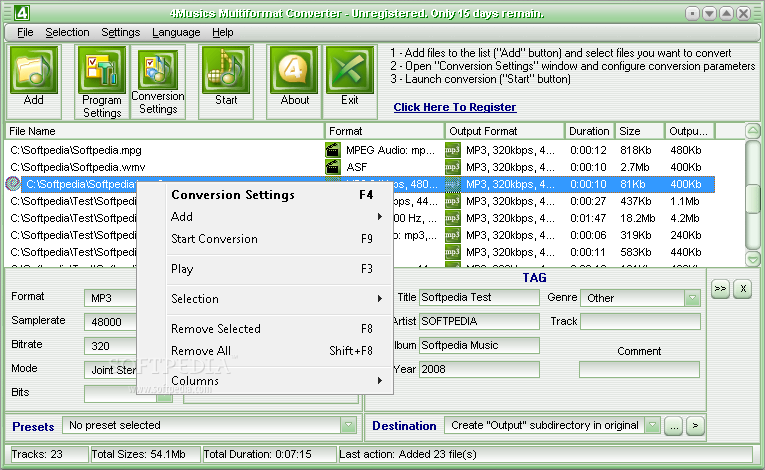The height and width of the screenshot is (470, 765).
Task: Open the Mode Joint Stereo combo box
Action: tap(110, 369)
